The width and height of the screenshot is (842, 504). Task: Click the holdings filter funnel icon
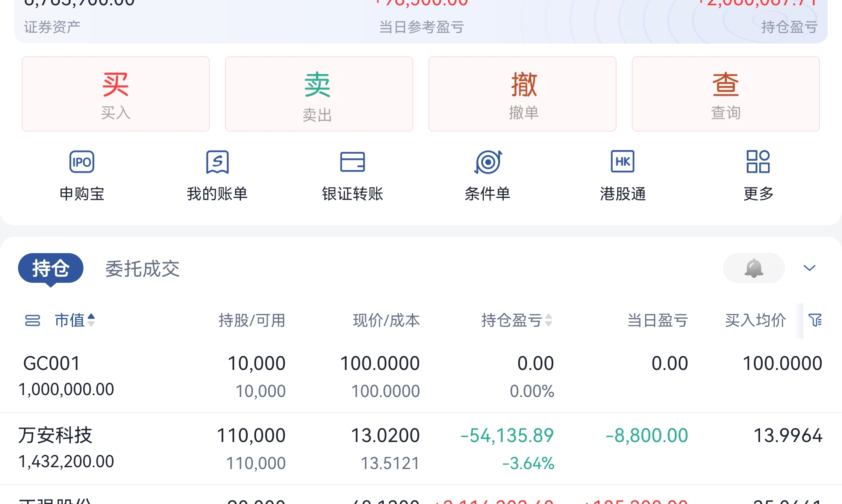(815, 320)
